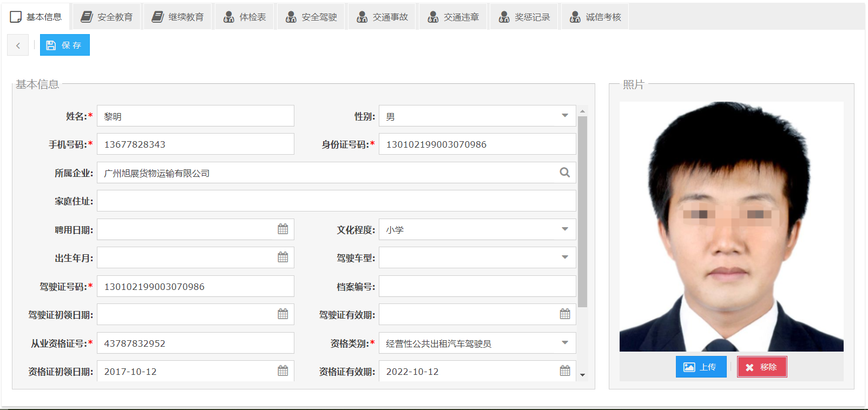Open calendar picker for 资格证初领日期
Viewport: 868px width, 410px height.
tap(283, 371)
